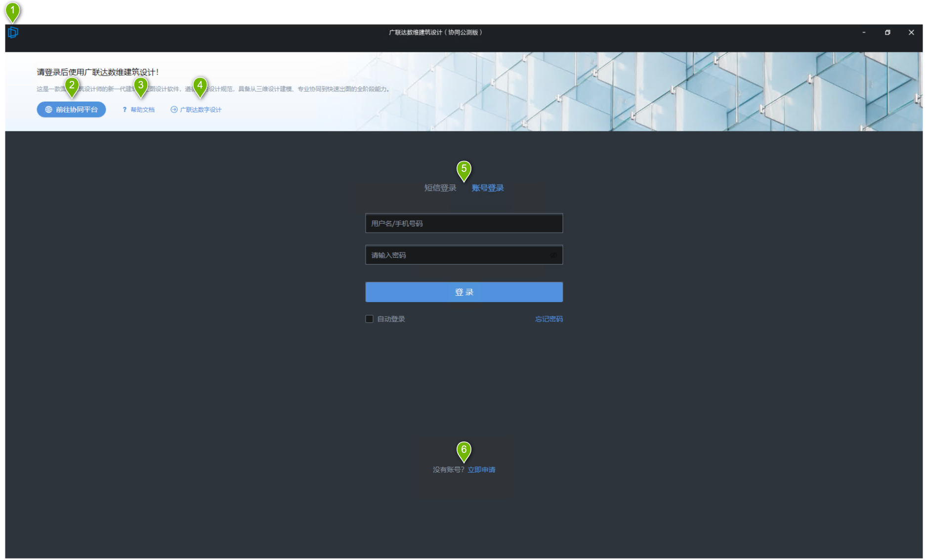Open the 帮助文档 help link
The width and height of the screenshot is (927, 560).
pyautogui.click(x=142, y=110)
